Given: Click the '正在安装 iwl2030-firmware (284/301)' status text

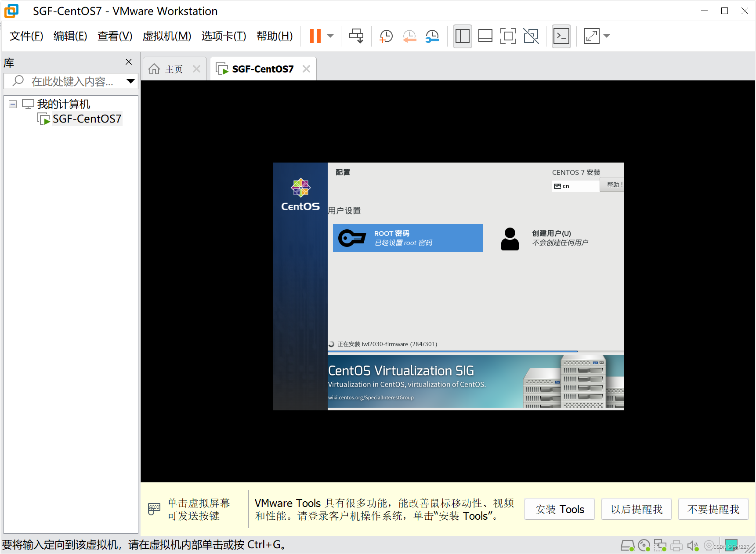Looking at the screenshot, I should (387, 344).
